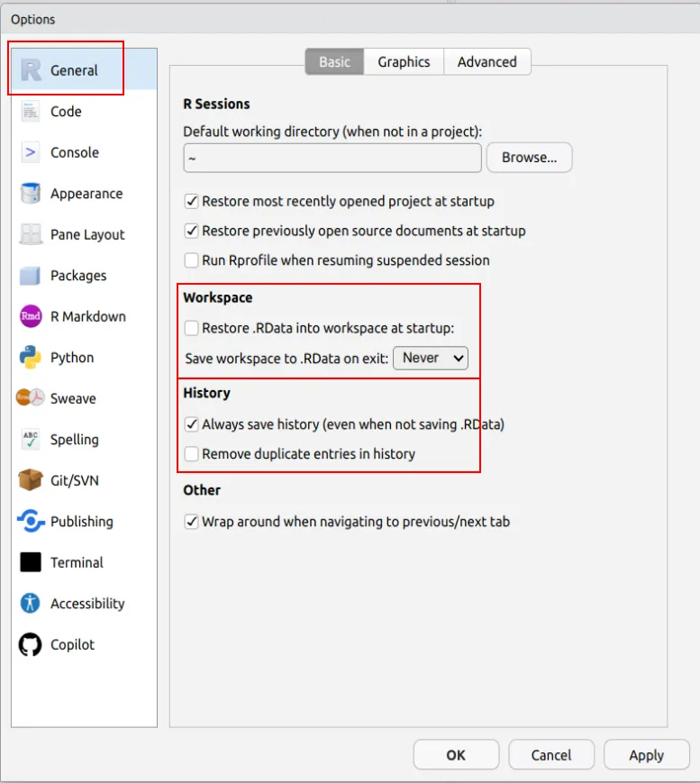Screen dimensions: 700x783
Task: Select the Terminal options icon
Action: pos(31,562)
